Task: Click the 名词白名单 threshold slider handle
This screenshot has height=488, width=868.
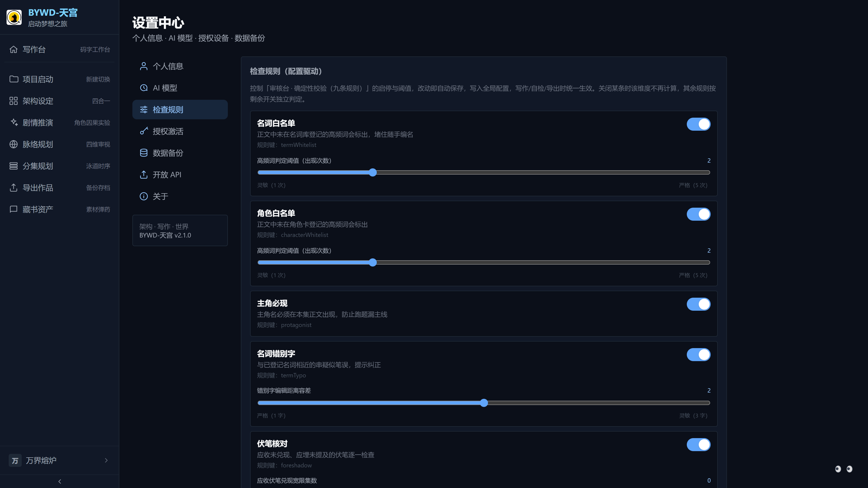Action: (372, 172)
